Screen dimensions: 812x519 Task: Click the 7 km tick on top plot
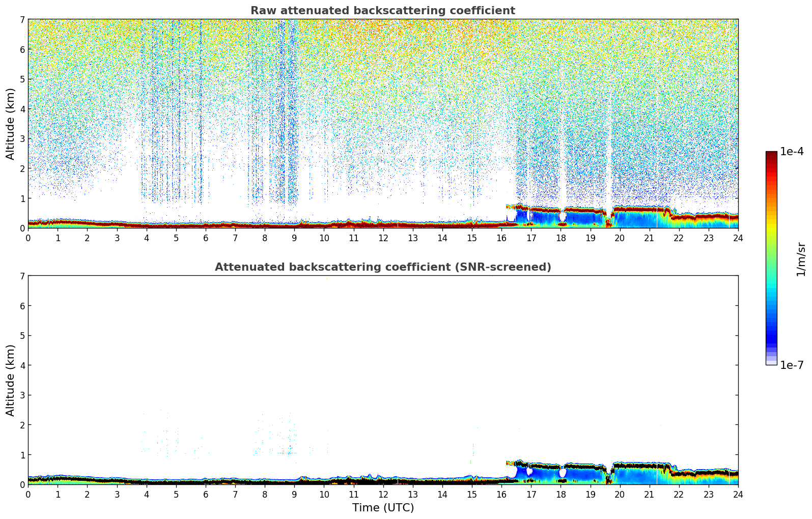pyautogui.click(x=22, y=19)
